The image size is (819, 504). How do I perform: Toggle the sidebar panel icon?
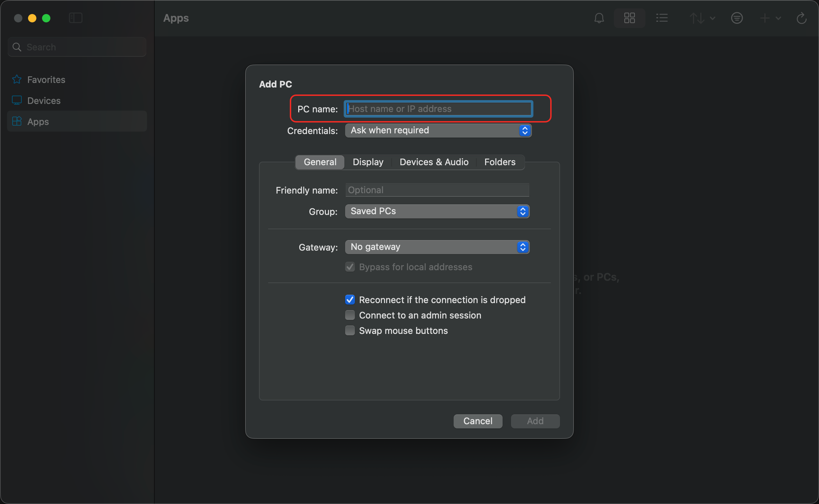(76, 18)
